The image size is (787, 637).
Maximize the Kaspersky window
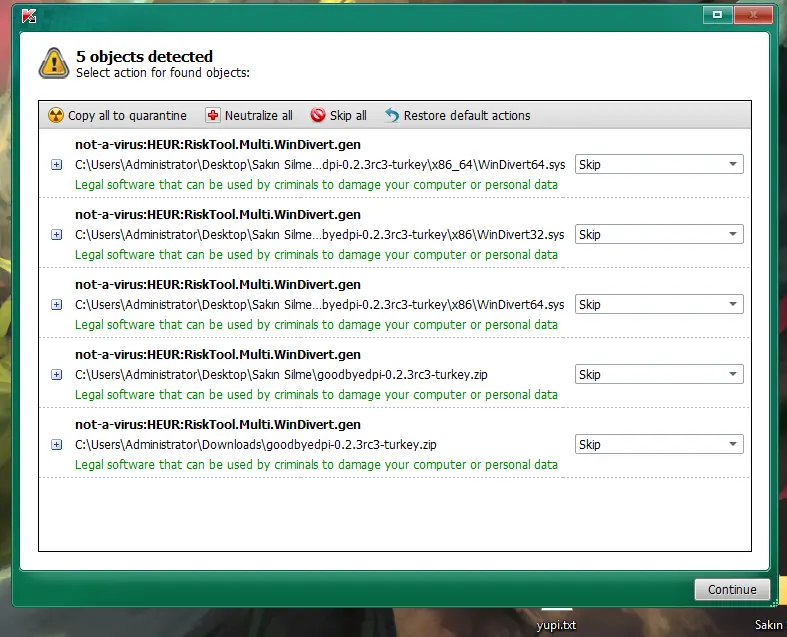coord(718,15)
